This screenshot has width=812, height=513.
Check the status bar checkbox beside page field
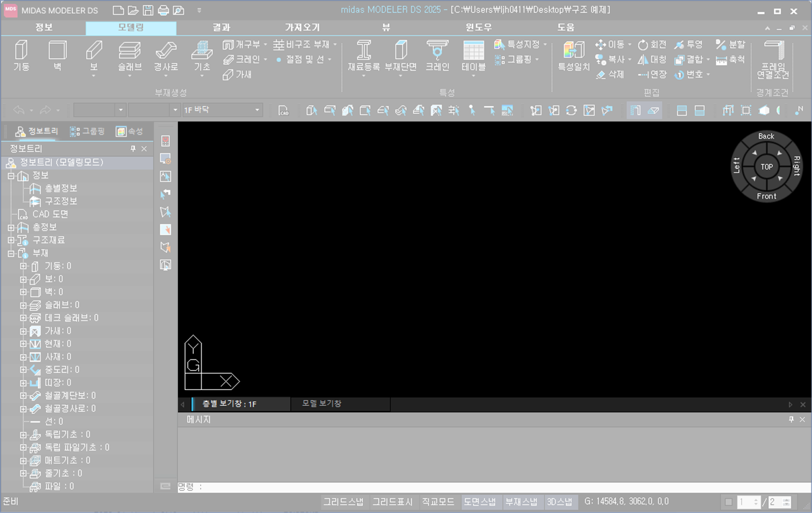(x=728, y=502)
